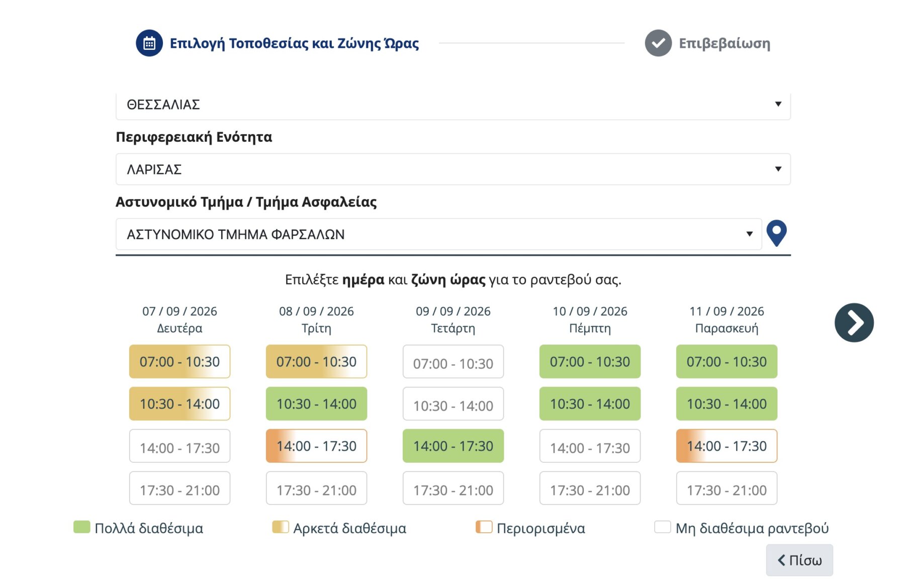Pick Friday 07:00 - 10:30 slot
Image resolution: width=905 pixels, height=588 pixels.
(x=727, y=361)
